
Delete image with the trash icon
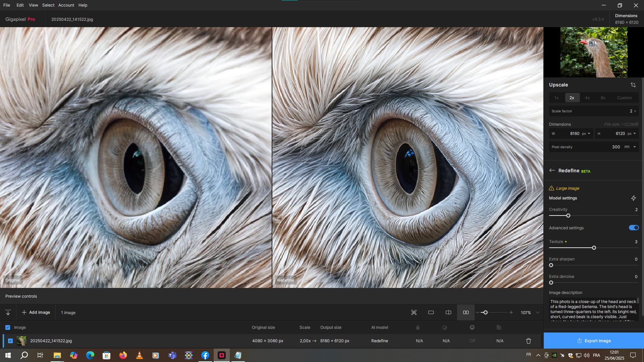pyautogui.click(x=528, y=341)
